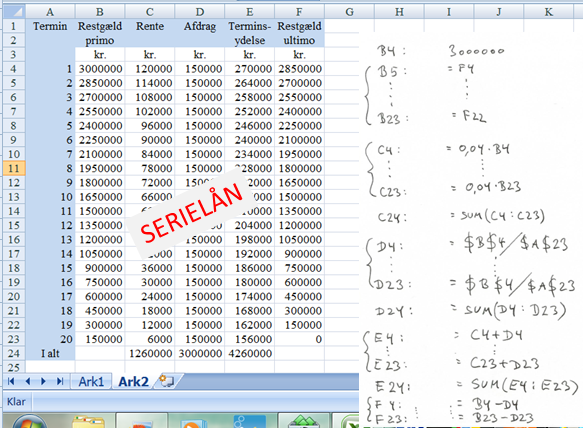This screenshot has height=428, width=583.
Task: Select column H header
Action: [x=399, y=12]
